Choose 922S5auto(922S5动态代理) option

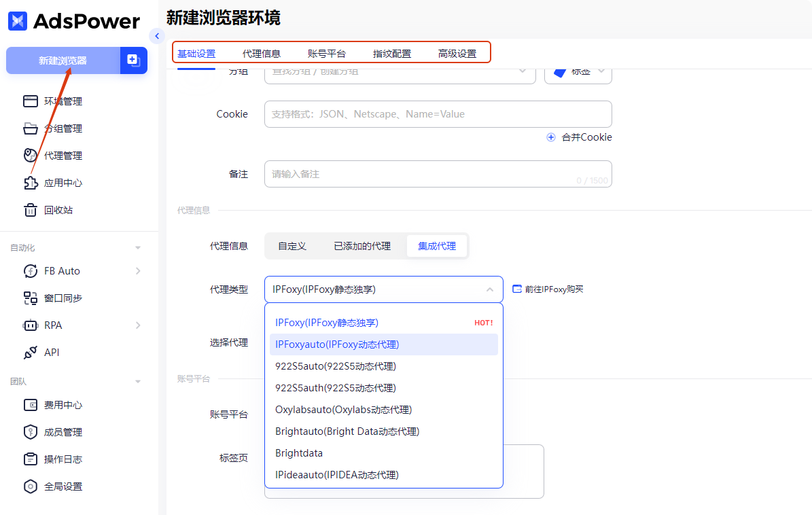click(384, 366)
